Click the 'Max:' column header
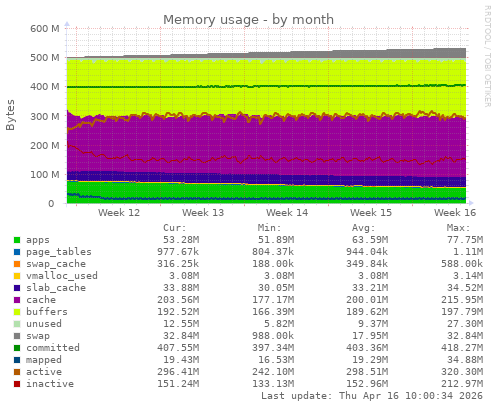 (458, 228)
